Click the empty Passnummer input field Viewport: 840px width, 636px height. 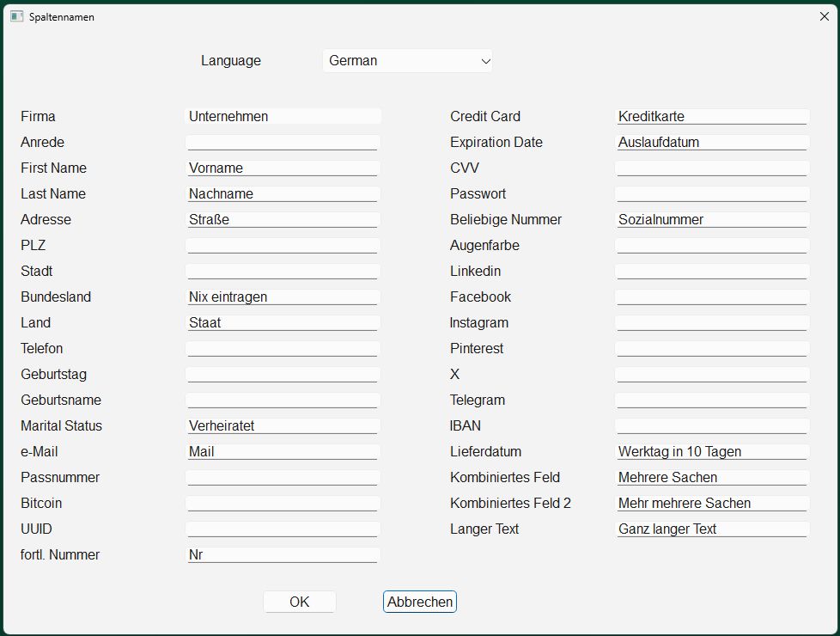pos(283,477)
